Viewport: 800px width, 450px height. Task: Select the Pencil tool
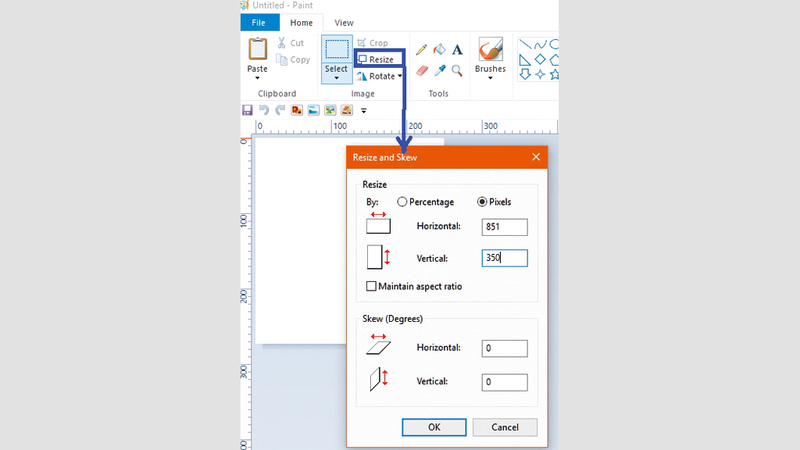pos(422,49)
